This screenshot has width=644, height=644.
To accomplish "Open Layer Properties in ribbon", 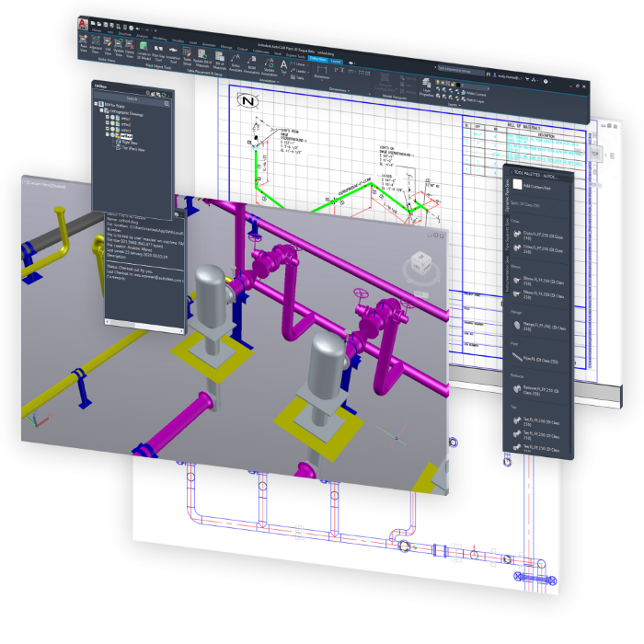I will point(426,87).
